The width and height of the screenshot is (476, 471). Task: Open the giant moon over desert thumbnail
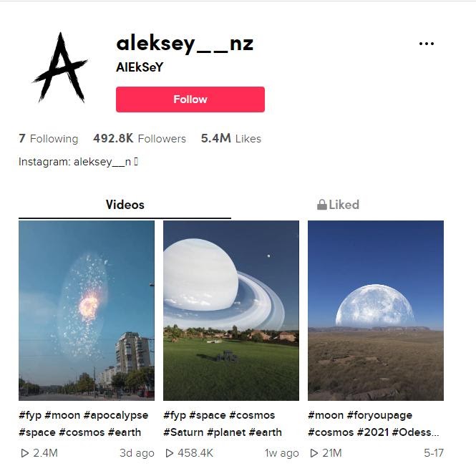pyautogui.click(x=376, y=311)
